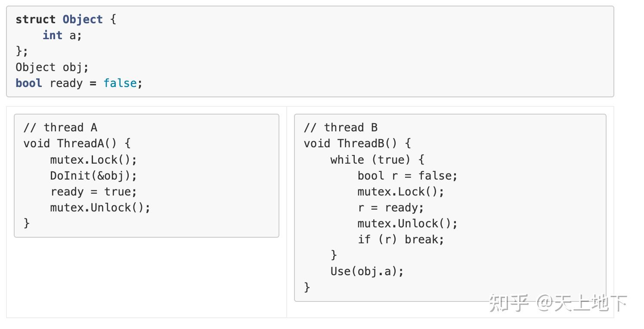Click 'mutex.Unlock();' in thread B
Screen dimensions: 644x329
click(407, 223)
